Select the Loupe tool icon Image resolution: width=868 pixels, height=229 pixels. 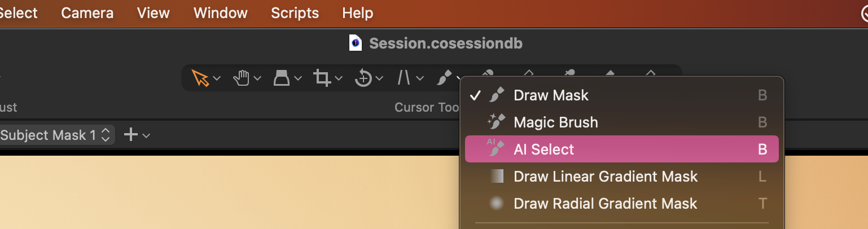tap(282, 78)
